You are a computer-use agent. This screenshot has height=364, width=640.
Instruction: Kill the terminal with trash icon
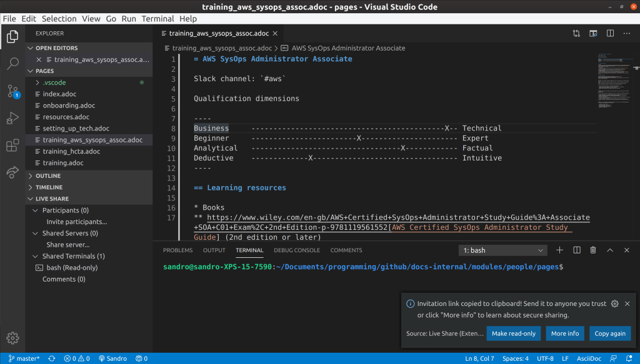point(593,250)
